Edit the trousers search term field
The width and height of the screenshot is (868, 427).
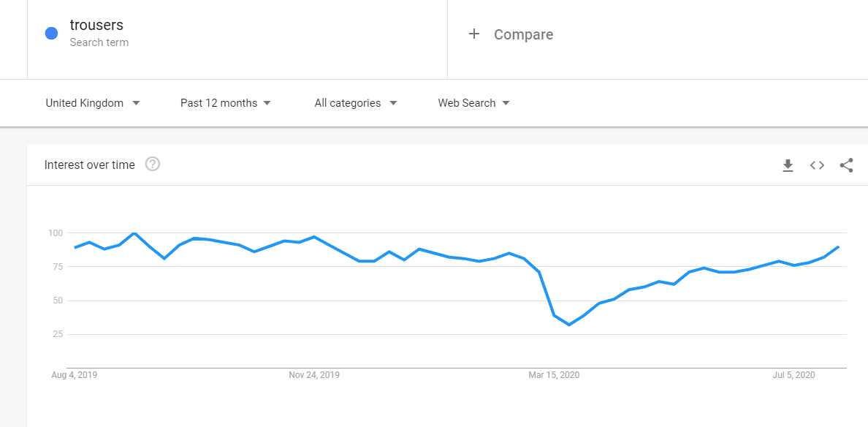click(237, 34)
